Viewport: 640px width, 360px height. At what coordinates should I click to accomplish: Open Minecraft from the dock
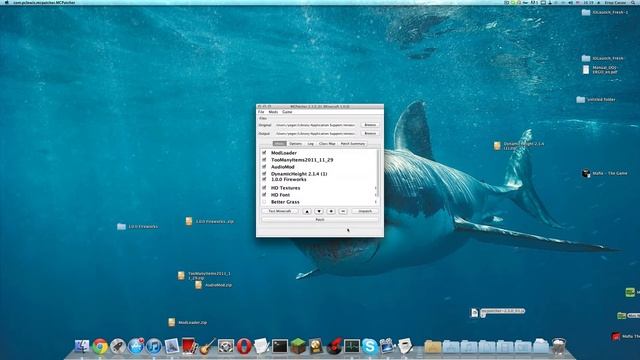(x=298, y=346)
